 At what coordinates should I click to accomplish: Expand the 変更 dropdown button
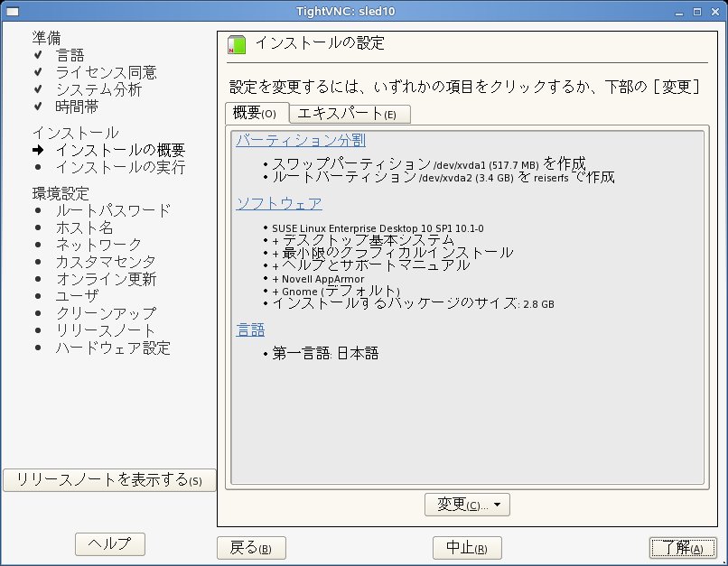[x=467, y=505]
